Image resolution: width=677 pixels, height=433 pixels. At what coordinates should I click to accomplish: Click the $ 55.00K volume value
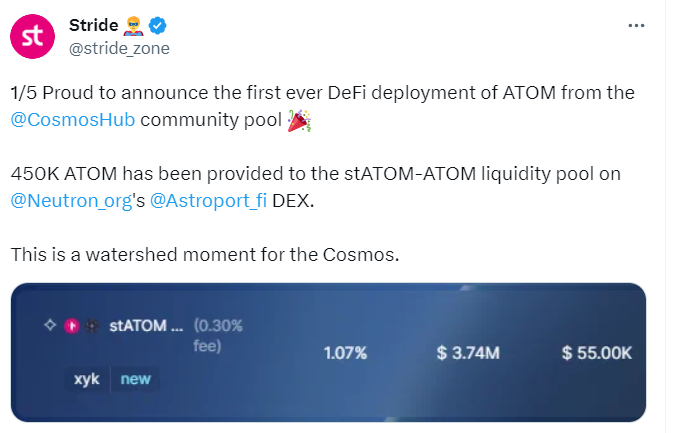click(596, 353)
